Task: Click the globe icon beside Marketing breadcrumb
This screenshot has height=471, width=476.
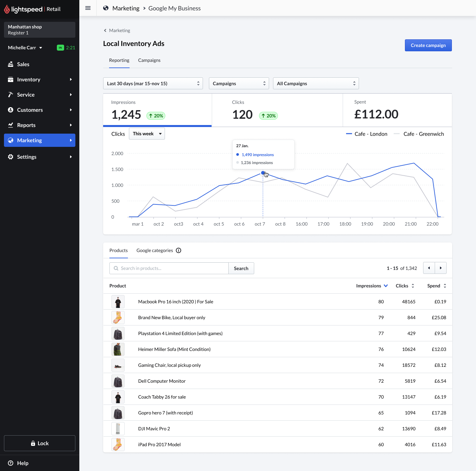Action: coord(106,8)
